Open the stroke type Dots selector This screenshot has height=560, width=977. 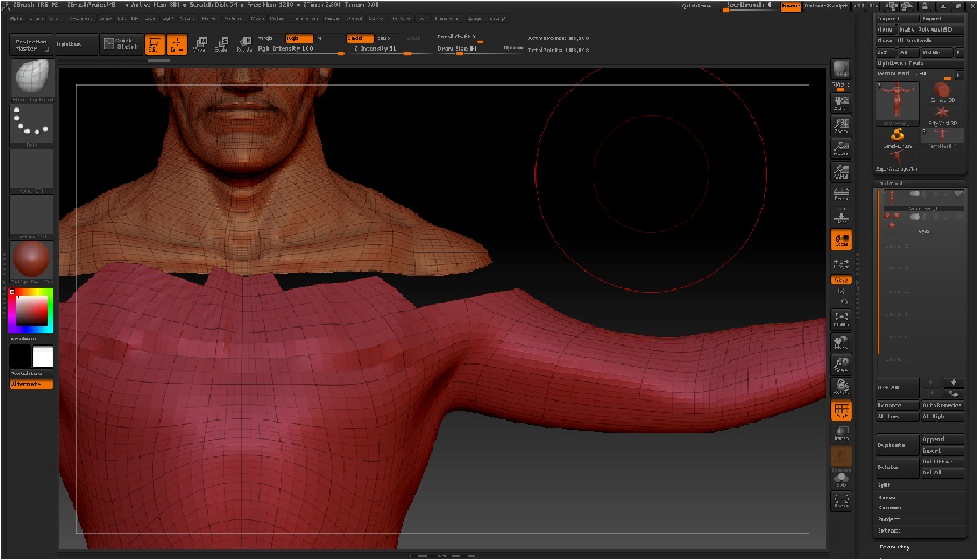tap(31, 123)
